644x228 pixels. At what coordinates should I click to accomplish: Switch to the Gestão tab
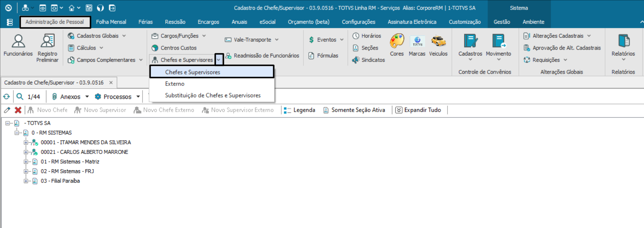[x=502, y=22]
